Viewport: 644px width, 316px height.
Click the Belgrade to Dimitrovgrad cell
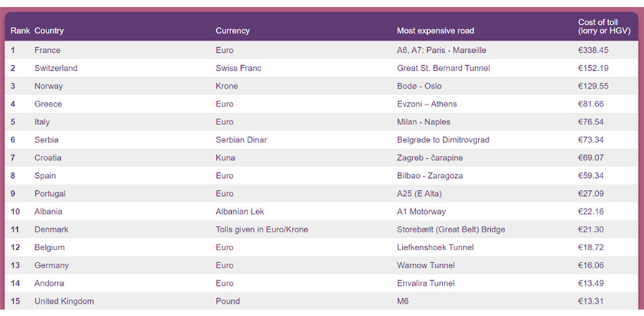pos(443,139)
